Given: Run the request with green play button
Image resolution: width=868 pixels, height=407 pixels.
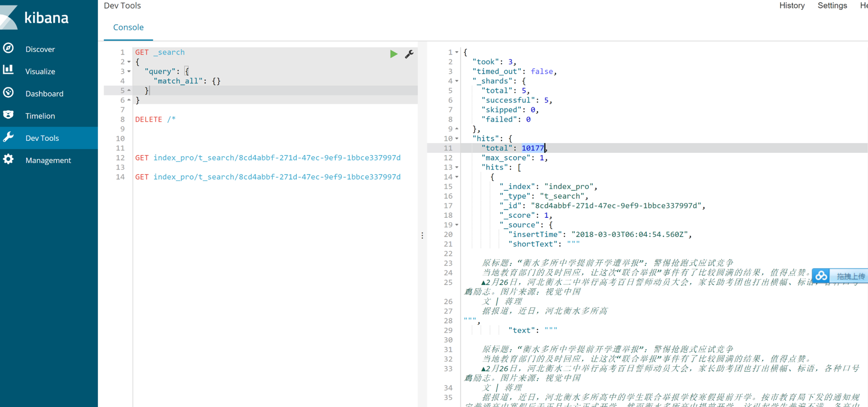Looking at the screenshot, I should point(393,54).
